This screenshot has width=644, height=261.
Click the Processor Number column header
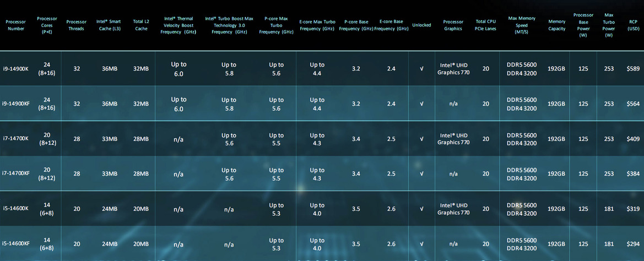15,25
